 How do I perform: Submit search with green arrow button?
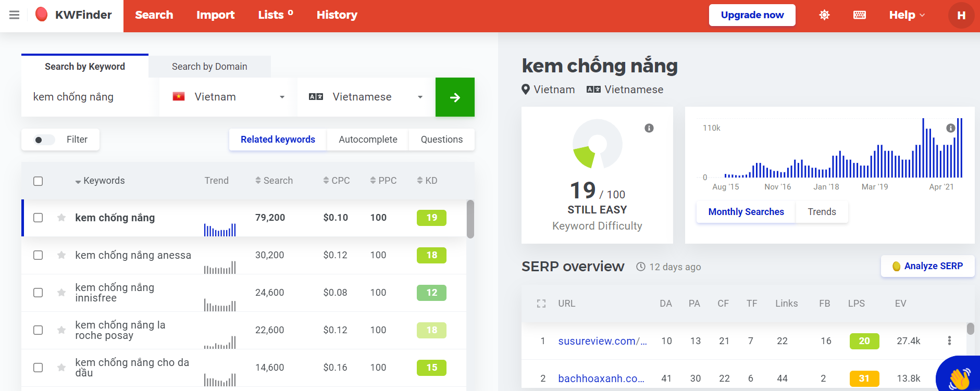coord(455,97)
